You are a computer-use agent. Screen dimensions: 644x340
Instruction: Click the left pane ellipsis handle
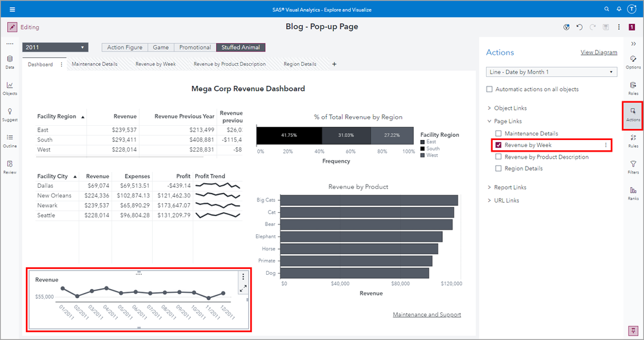pyautogui.click(x=10, y=44)
